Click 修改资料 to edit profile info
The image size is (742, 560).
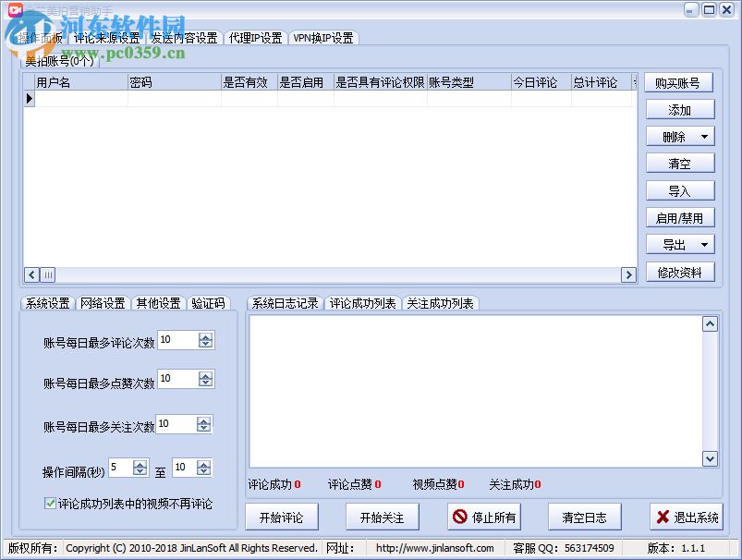pyautogui.click(x=679, y=274)
